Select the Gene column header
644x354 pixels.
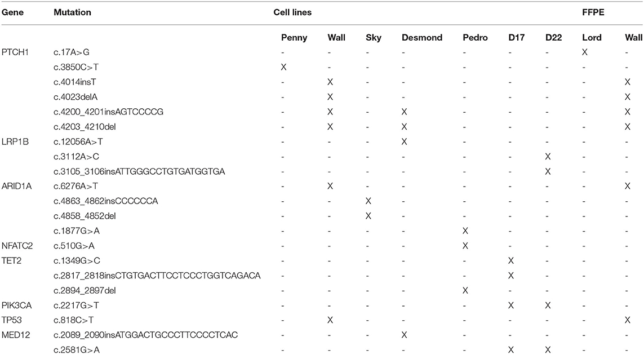click(13, 12)
